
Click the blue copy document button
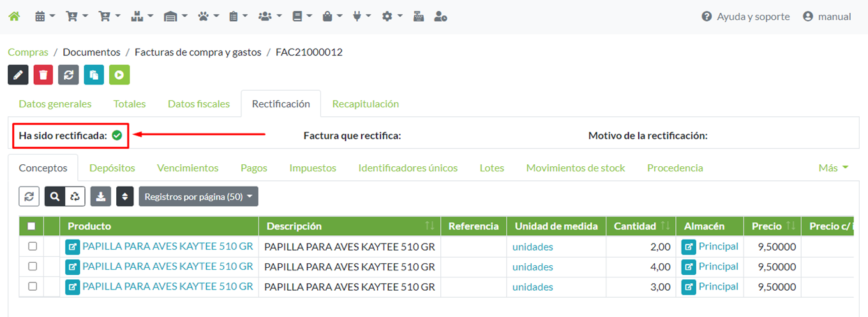94,75
